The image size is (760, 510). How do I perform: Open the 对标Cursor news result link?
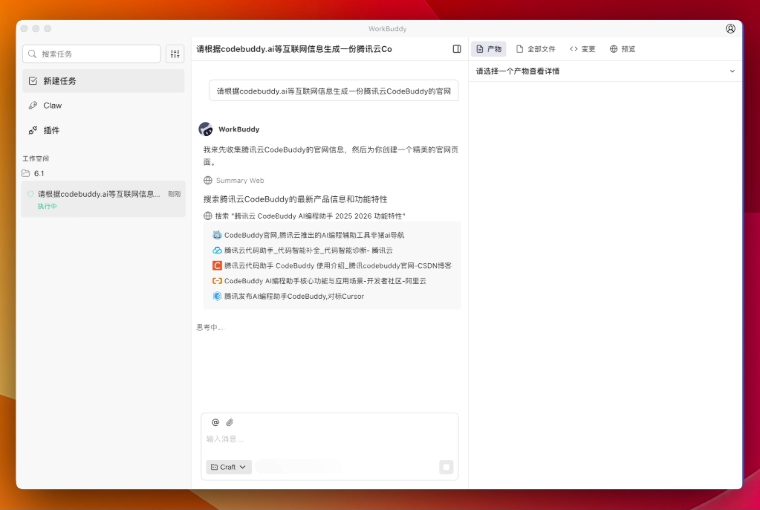pyautogui.click(x=294, y=296)
